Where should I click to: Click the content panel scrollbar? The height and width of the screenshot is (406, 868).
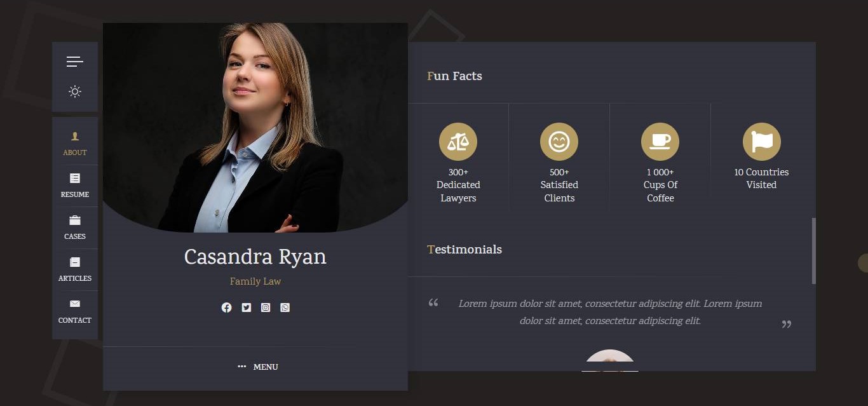tap(813, 251)
